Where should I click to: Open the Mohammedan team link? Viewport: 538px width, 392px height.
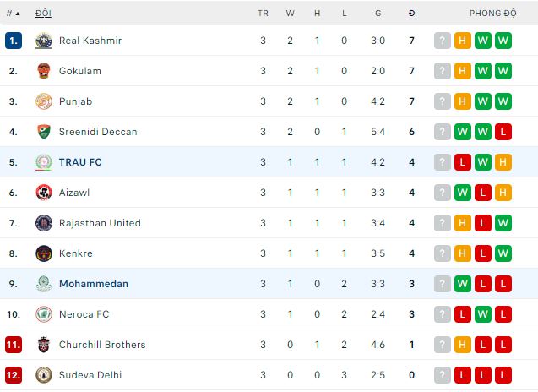94,284
